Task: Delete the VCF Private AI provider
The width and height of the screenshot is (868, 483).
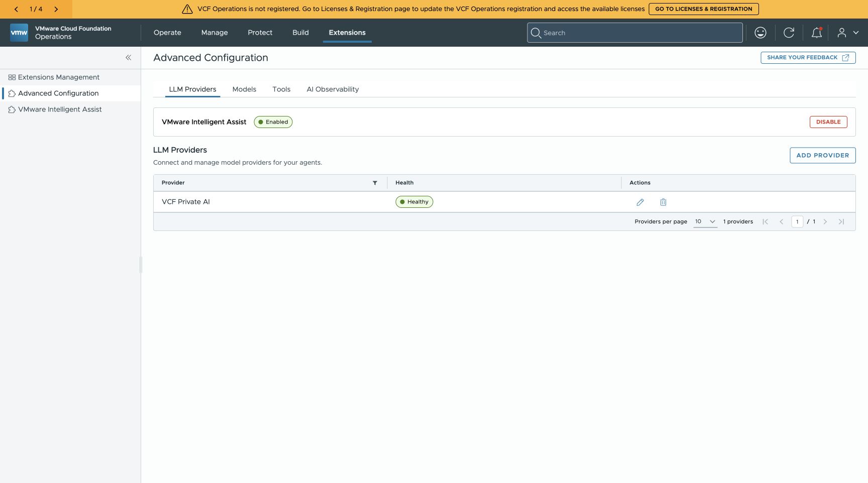Action: click(x=663, y=202)
